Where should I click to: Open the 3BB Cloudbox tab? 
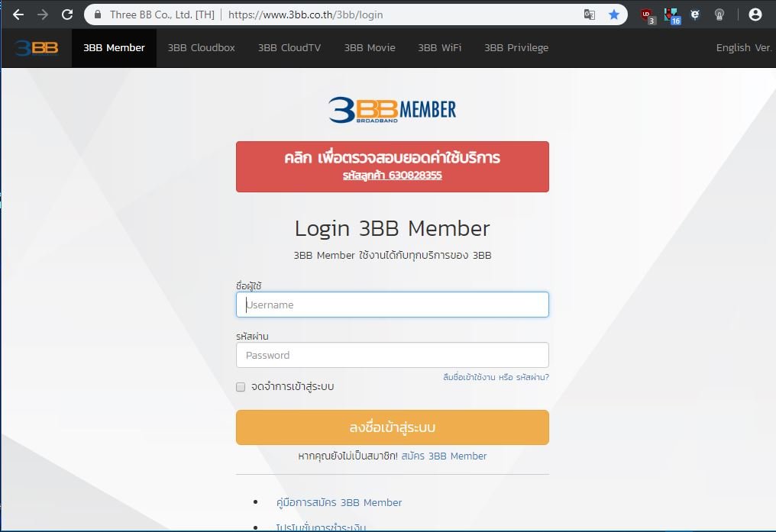202,48
